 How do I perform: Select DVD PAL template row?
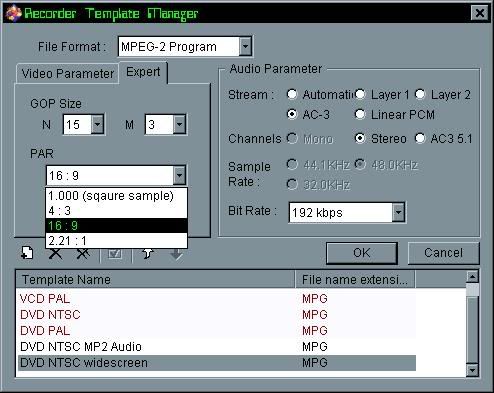click(x=217, y=330)
